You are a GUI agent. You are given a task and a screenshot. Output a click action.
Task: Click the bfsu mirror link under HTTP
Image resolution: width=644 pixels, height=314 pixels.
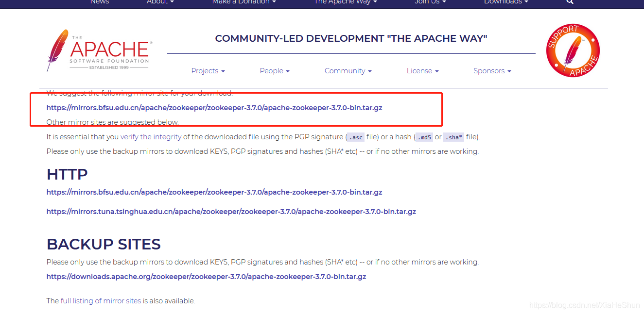(214, 192)
